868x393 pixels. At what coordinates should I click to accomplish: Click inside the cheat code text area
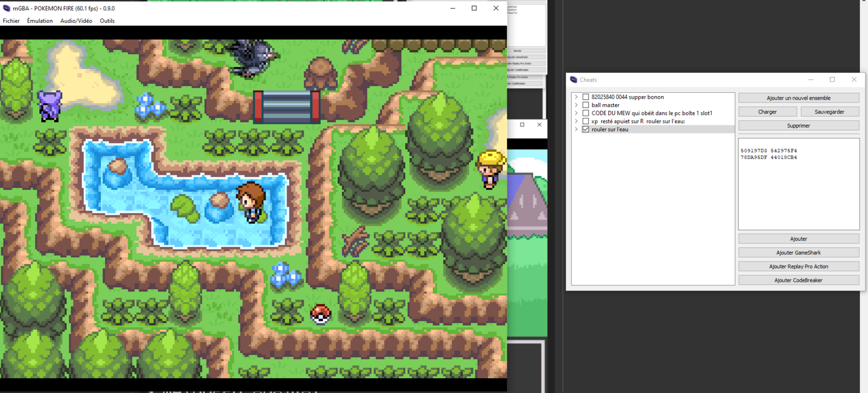click(x=798, y=190)
